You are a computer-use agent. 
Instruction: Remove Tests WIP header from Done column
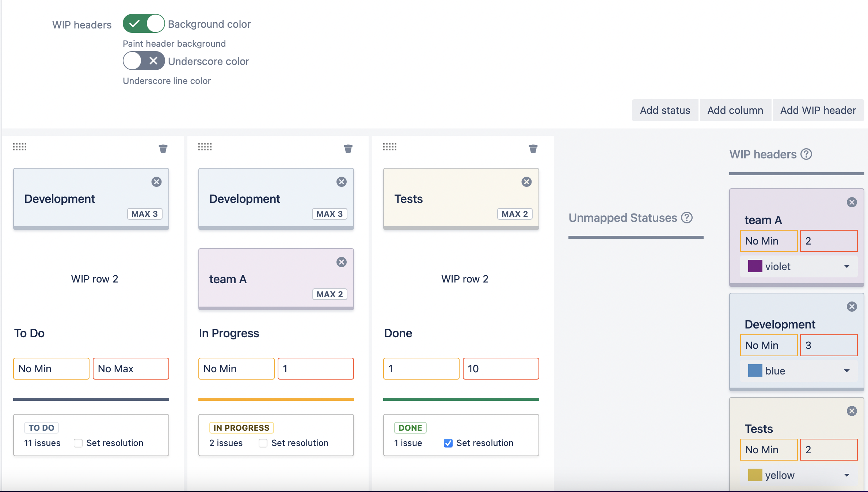click(x=526, y=182)
